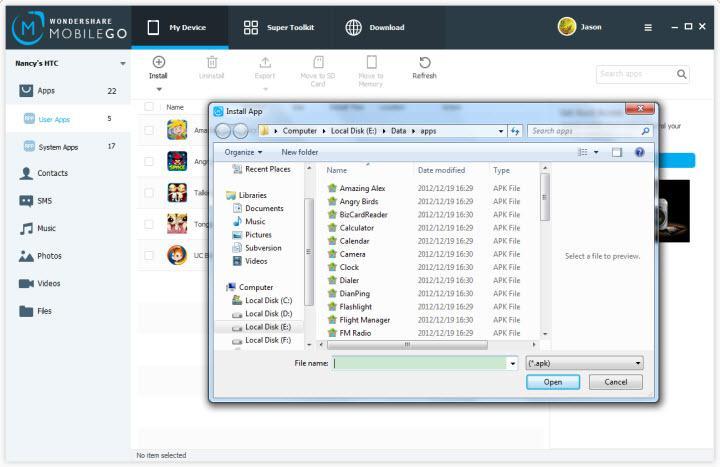Viewport: 720px width, 467px height.
Task: Click the help question mark in dialog
Action: pos(639,152)
